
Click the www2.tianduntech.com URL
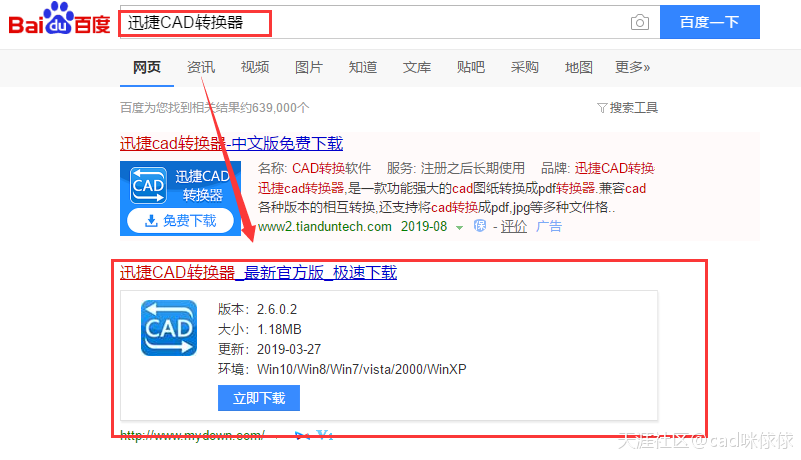click(x=325, y=226)
